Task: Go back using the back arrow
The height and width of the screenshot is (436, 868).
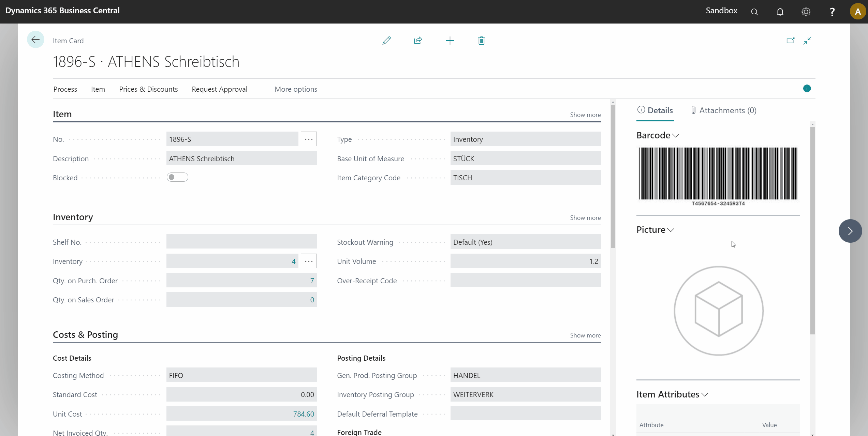Action: pos(35,40)
